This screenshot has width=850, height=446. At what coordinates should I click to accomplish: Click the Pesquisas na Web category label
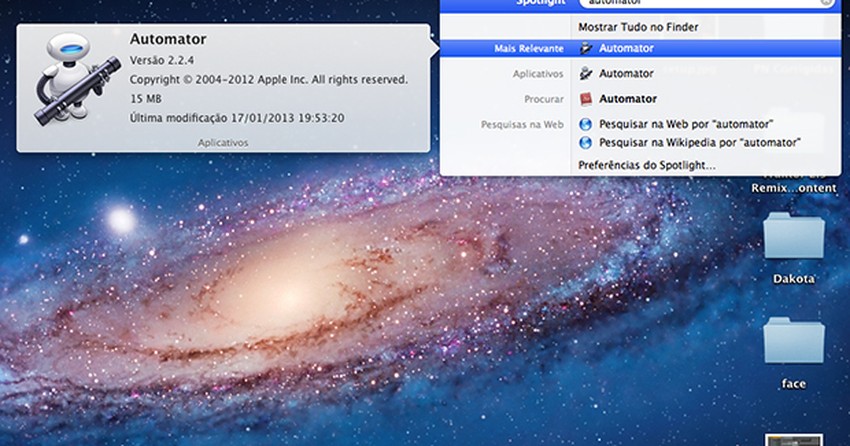pos(522,125)
